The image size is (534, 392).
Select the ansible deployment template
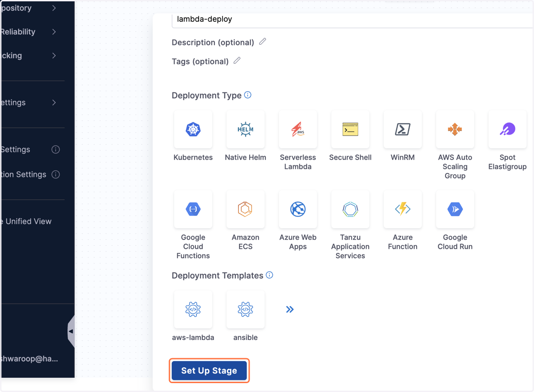[245, 309]
